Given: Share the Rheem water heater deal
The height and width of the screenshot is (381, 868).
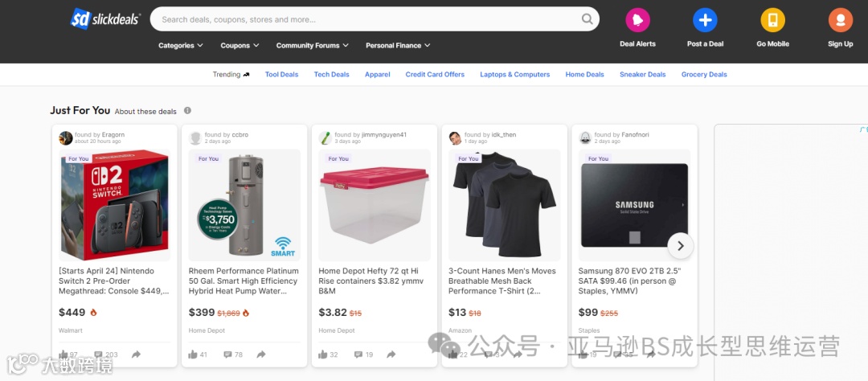Looking at the screenshot, I should pos(261,354).
